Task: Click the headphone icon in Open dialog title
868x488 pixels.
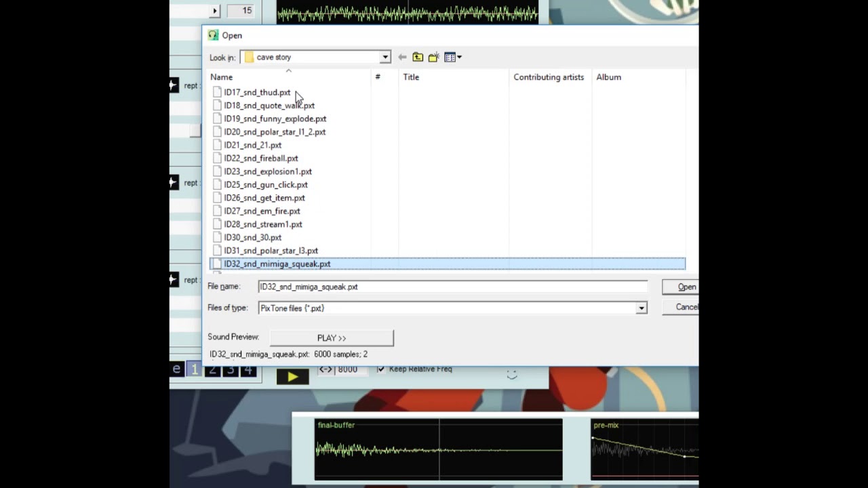Action: pos(213,35)
